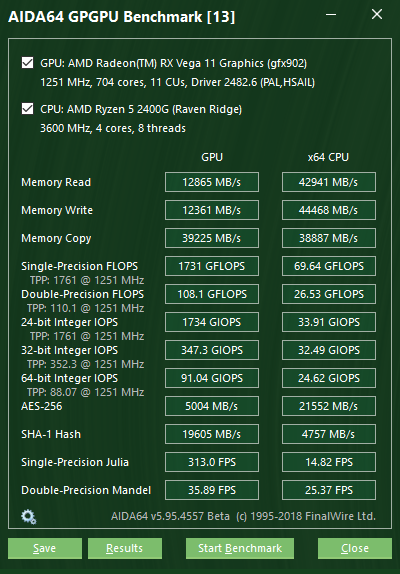The image size is (400, 574).
Task: Uncheck the AMD Ryzen 5 2400G CPU checkbox
Action: (x=27, y=109)
